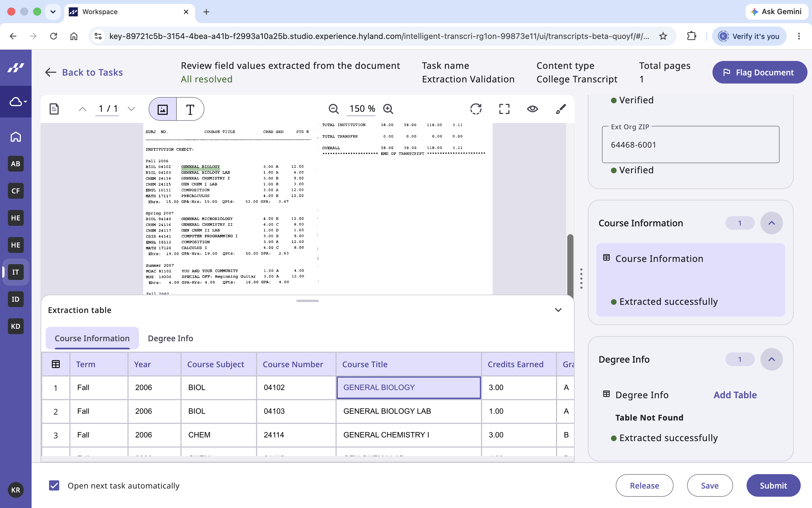Open a new browser tab
The image size is (812, 508).
point(206,12)
